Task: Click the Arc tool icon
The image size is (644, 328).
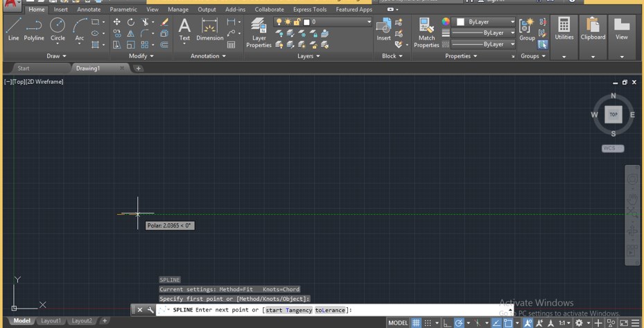Action: click(79, 29)
